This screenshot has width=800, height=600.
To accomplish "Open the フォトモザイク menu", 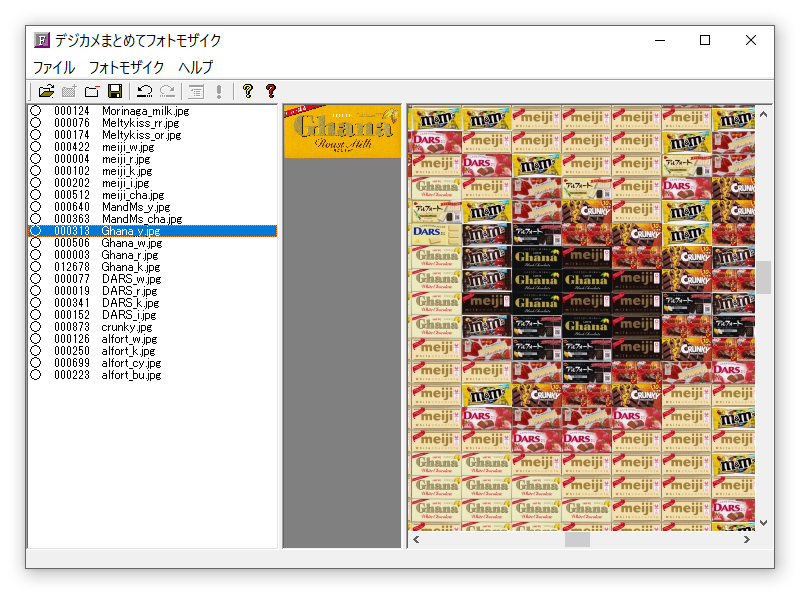I will 127,67.
